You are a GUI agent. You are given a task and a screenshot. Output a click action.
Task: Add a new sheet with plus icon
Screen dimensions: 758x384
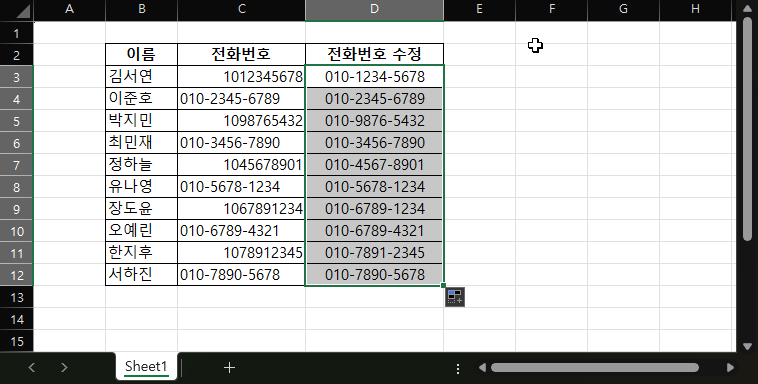click(229, 368)
